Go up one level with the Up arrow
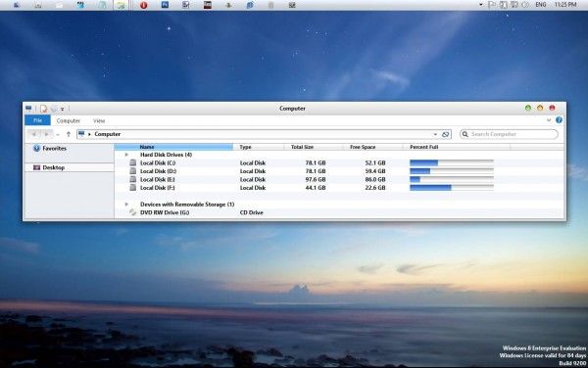588x368 pixels. 69,134
